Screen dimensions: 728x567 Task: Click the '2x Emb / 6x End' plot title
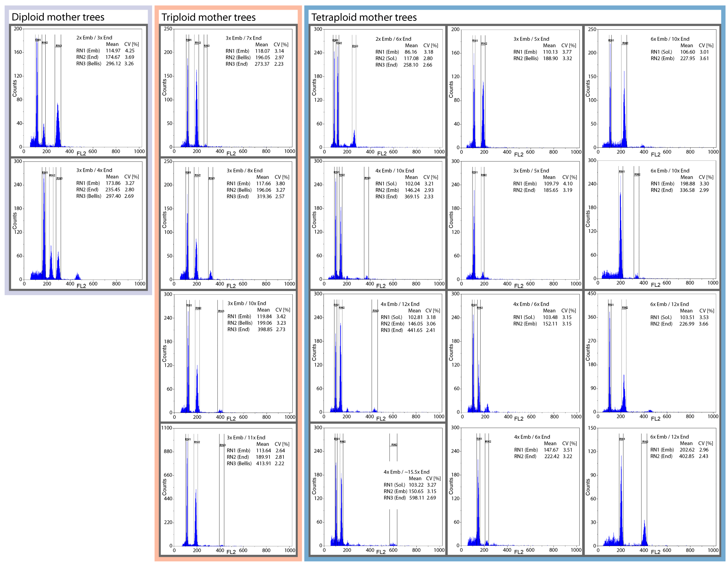393,39
